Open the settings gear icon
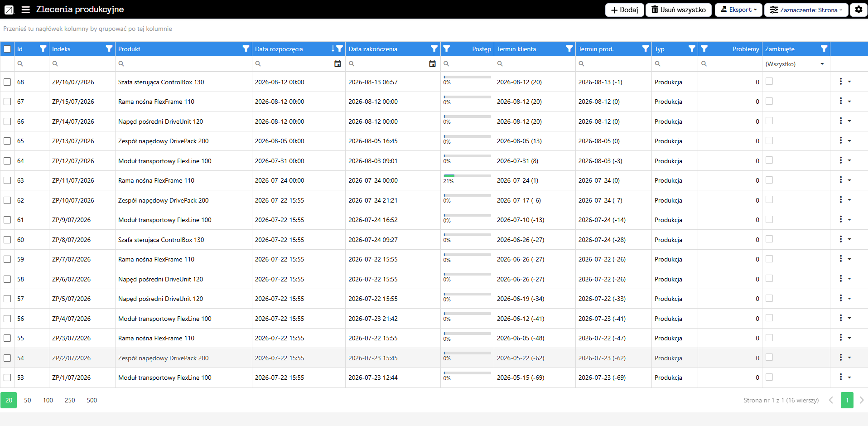Viewport: 868px width, 426px height. tap(858, 10)
